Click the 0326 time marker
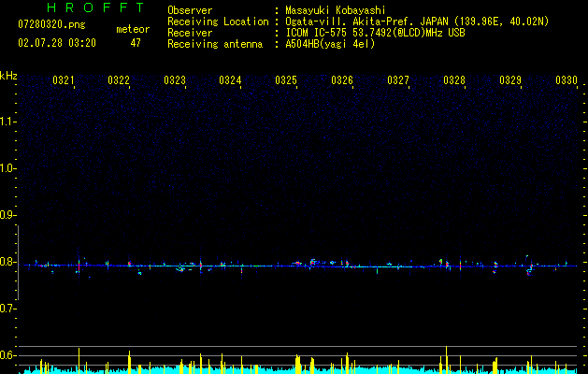Viewport: 588px width, 374px height. click(x=342, y=79)
